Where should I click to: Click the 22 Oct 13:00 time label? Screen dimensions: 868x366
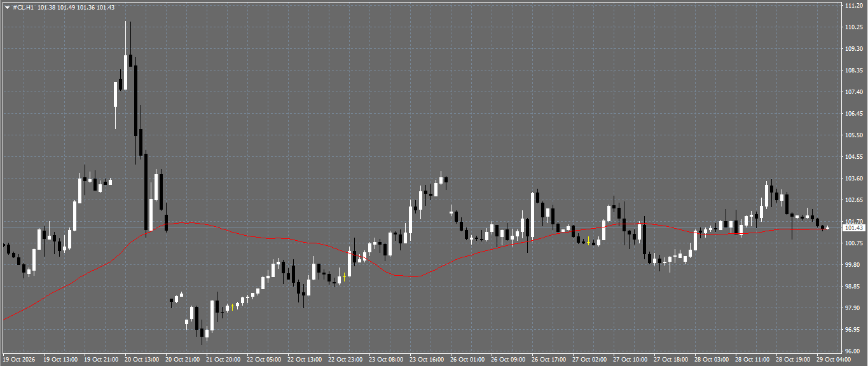[305, 360]
